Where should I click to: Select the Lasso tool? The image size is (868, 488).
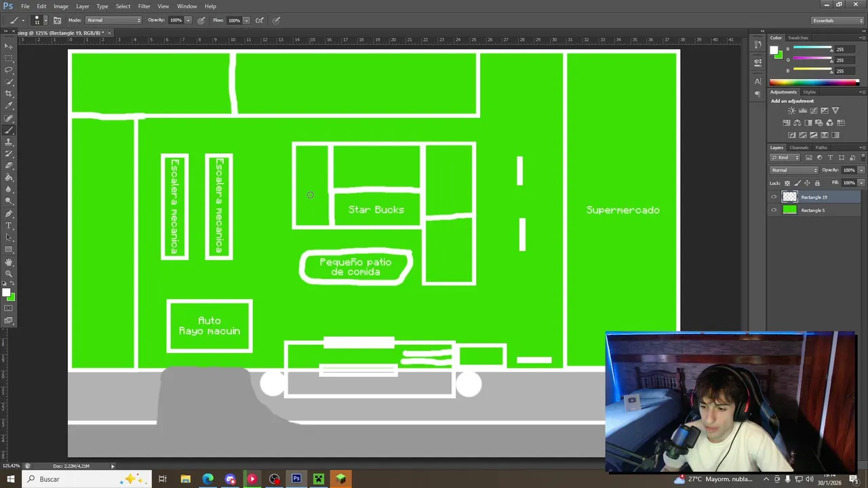click(9, 70)
